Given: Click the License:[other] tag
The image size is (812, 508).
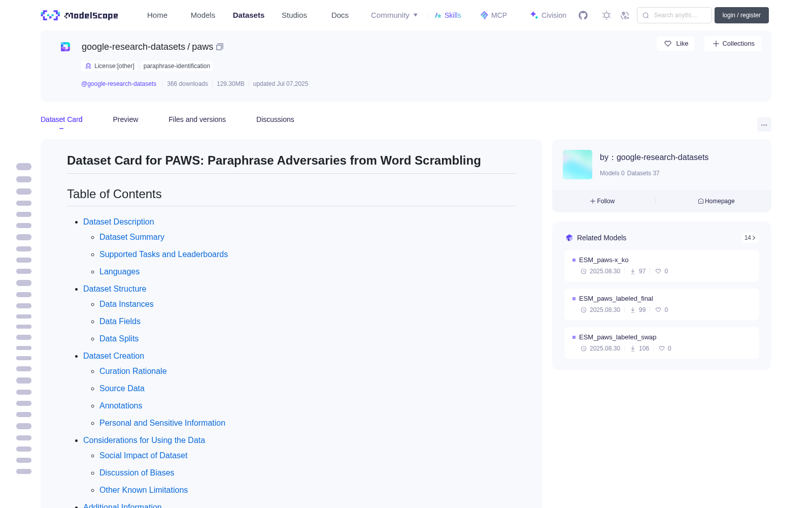Looking at the screenshot, I should [109, 66].
